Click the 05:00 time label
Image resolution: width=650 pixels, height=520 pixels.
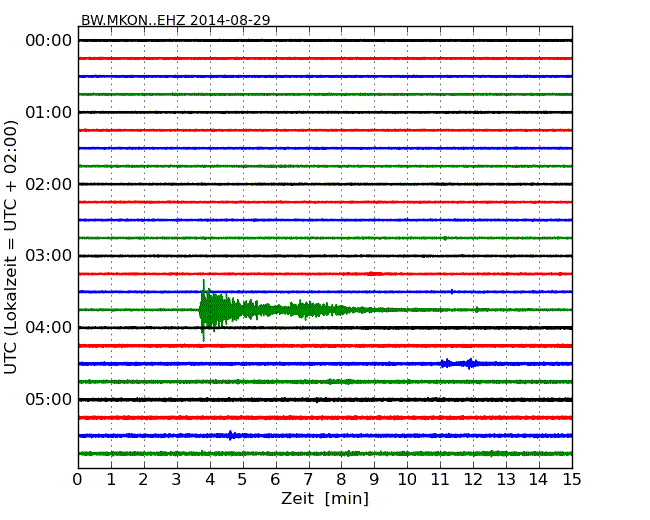point(49,399)
